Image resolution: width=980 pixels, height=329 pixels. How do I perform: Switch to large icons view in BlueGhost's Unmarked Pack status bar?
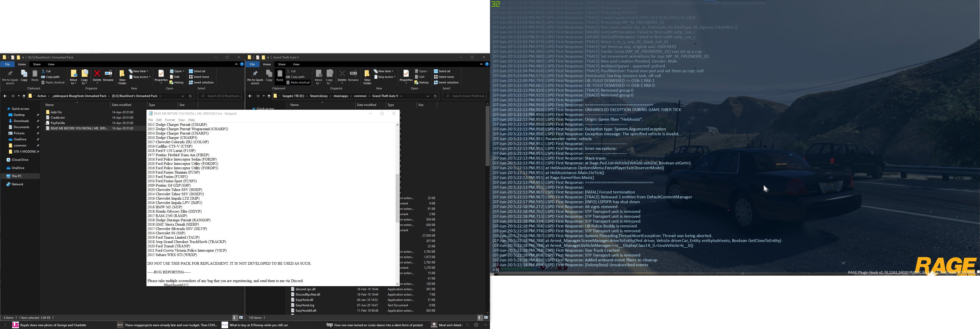click(241, 318)
